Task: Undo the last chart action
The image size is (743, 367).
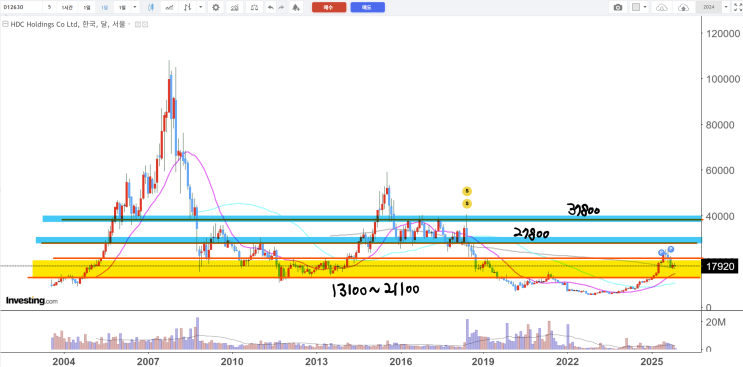Action: (x=270, y=7)
